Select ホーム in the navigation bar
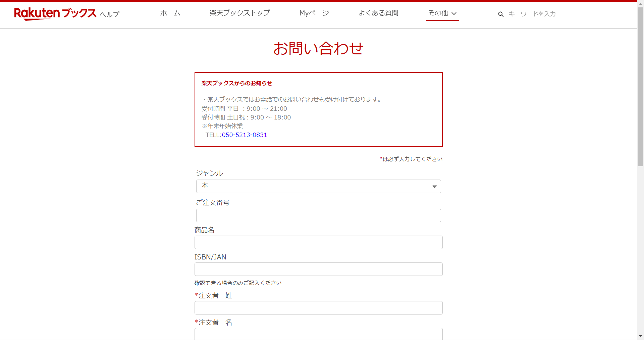 (170, 13)
